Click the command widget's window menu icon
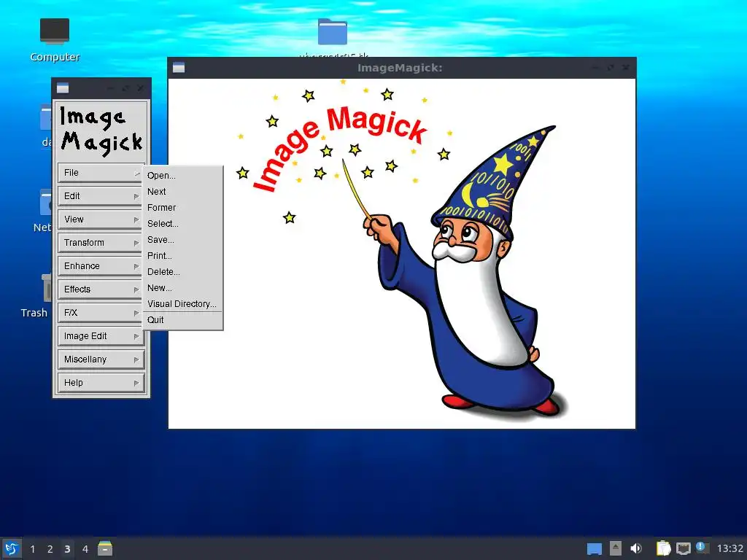The width and height of the screenshot is (747, 560). point(63,88)
